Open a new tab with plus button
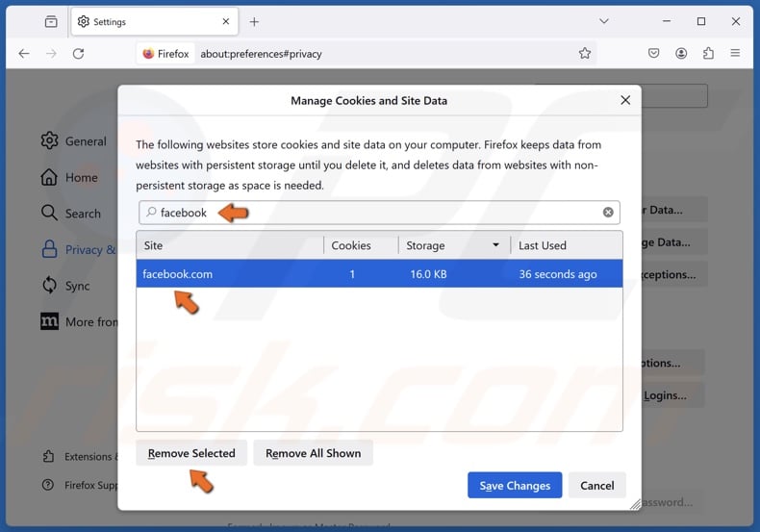The width and height of the screenshot is (760, 532). click(x=254, y=22)
